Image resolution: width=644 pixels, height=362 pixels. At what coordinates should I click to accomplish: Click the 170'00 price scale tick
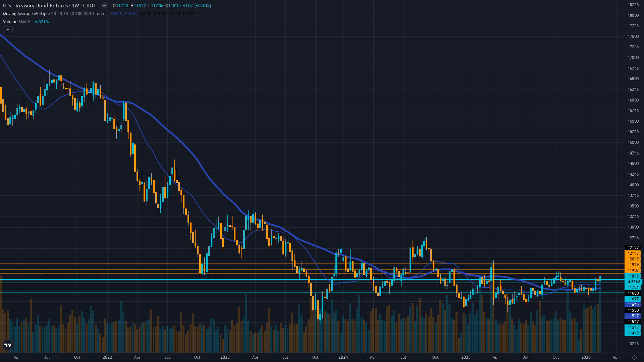coord(633,58)
